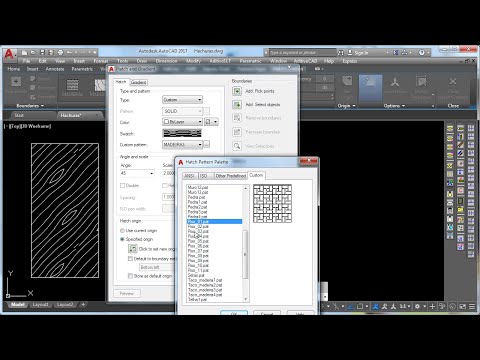Expand the Options ribbon panel

click(394, 106)
